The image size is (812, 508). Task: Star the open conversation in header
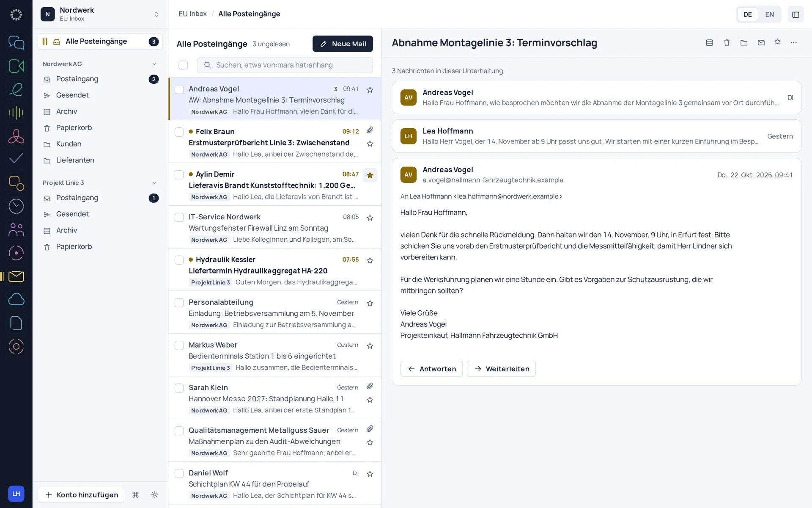pyautogui.click(x=777, y=42)
